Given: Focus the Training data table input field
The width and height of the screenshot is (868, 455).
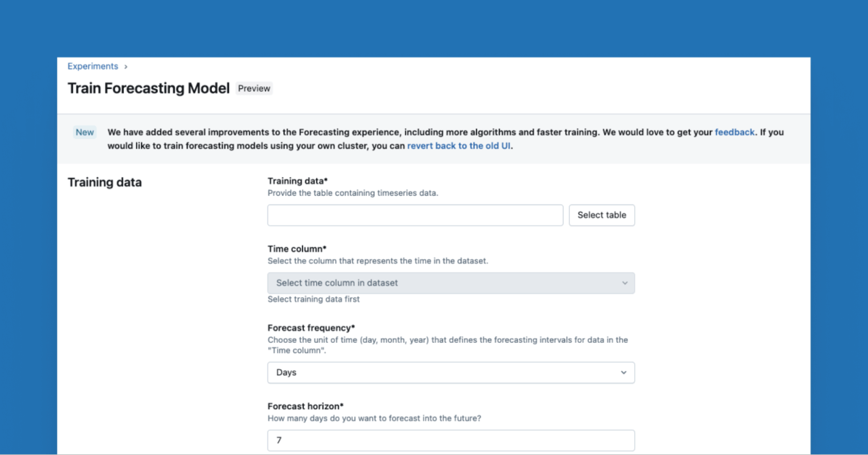Looking at the screenshot, I should tap(415, 215).
